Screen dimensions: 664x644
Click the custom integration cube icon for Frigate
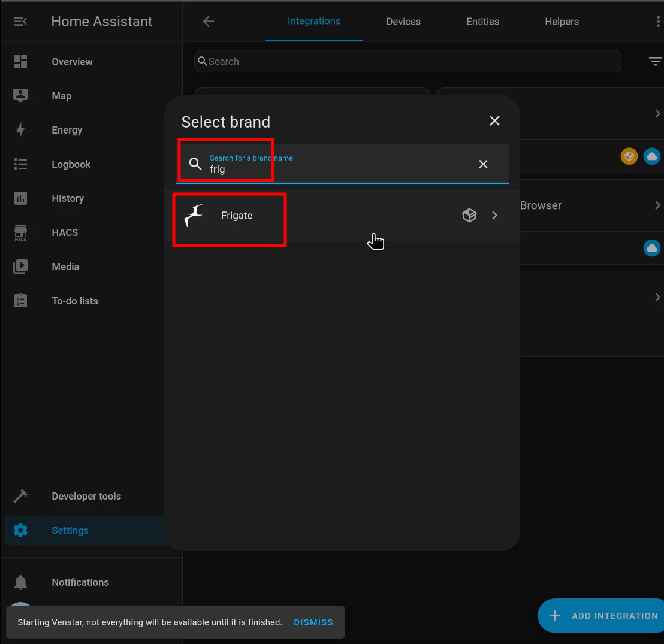click(469, 215)
